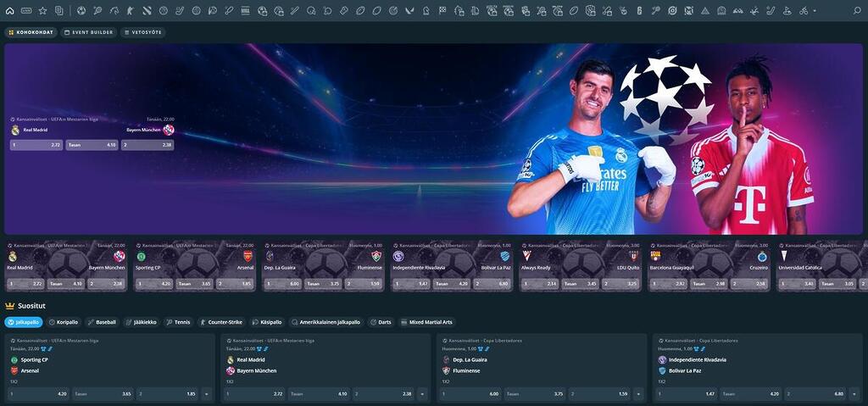Click stats icon on Independiente Rivadavia list card
The image size is (868, 406).
[x=703, y=349]
